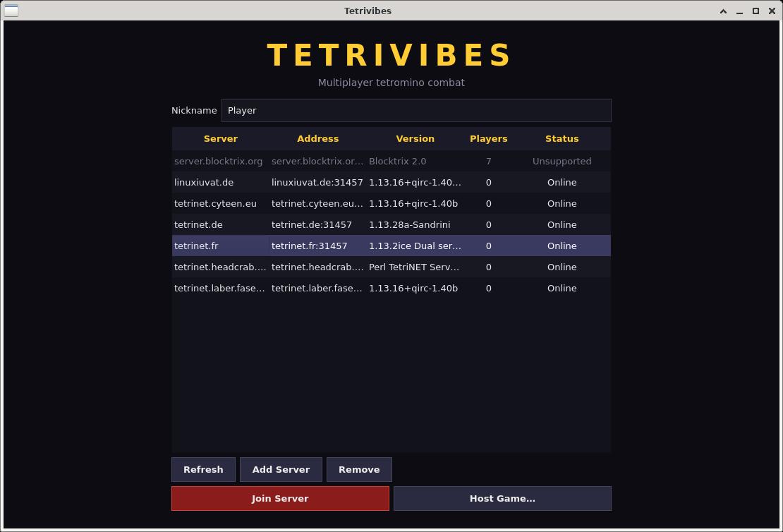Sort by the Players column header
Viewport: 783px width, 532px height.
coord(488,139)
